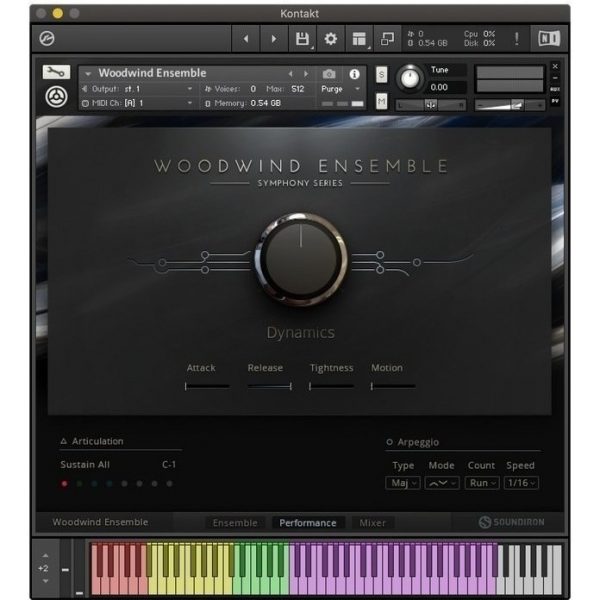Switch to the Performance tab
This screenshot has height=600, width=600.
[308, 523]
